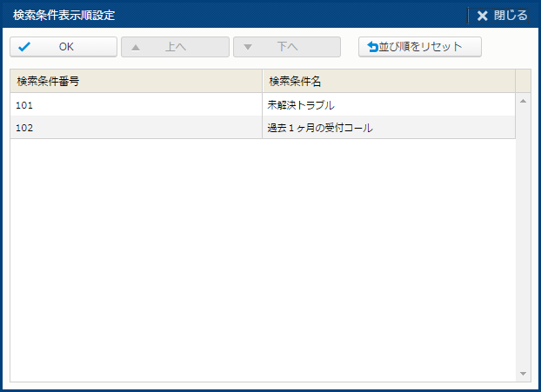Click the 検索条件表示順設定 dialog title
The height and width of the screenshot is (392, 541).
click(x=63, y=16)
